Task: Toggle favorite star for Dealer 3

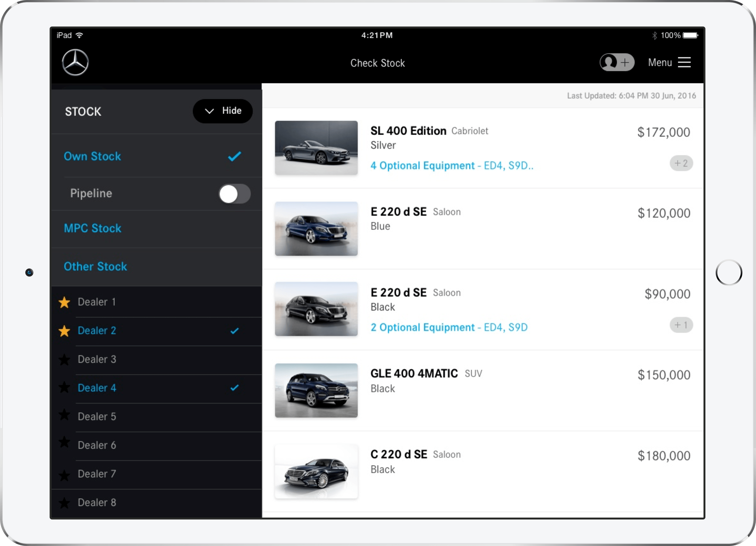Action: 64,359
